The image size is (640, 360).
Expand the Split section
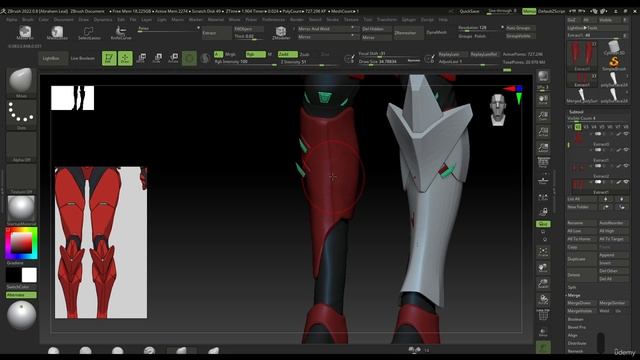point(572,287)
